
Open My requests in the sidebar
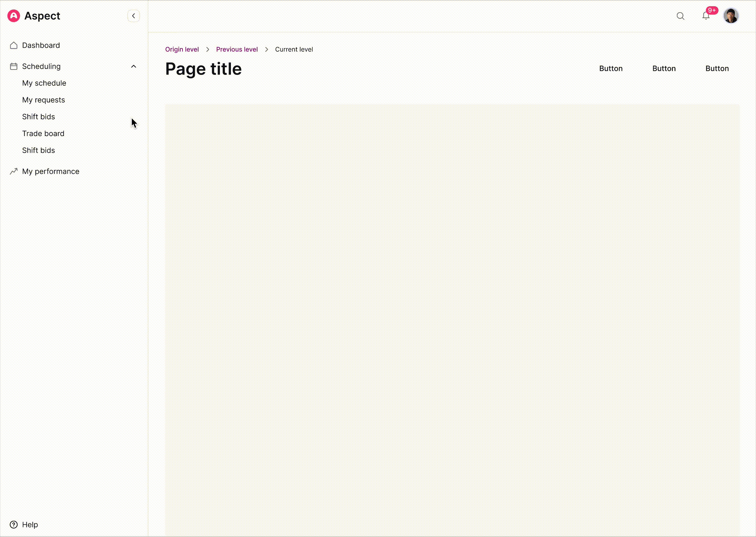[x=43, y=100]
